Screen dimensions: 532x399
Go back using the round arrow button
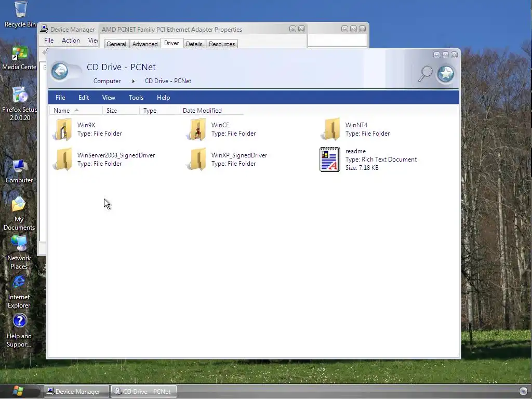(x=60, y=71)
